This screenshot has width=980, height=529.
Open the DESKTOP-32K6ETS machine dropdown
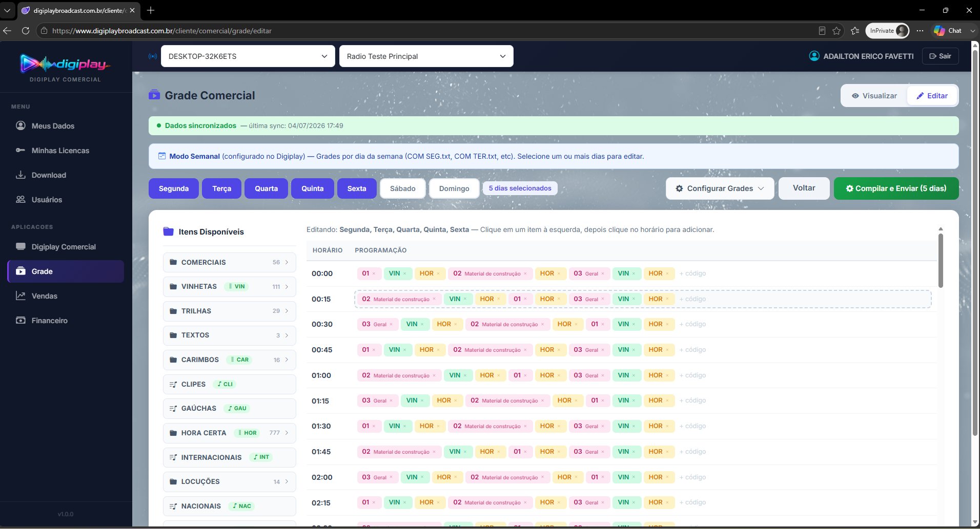coord(248,56)
